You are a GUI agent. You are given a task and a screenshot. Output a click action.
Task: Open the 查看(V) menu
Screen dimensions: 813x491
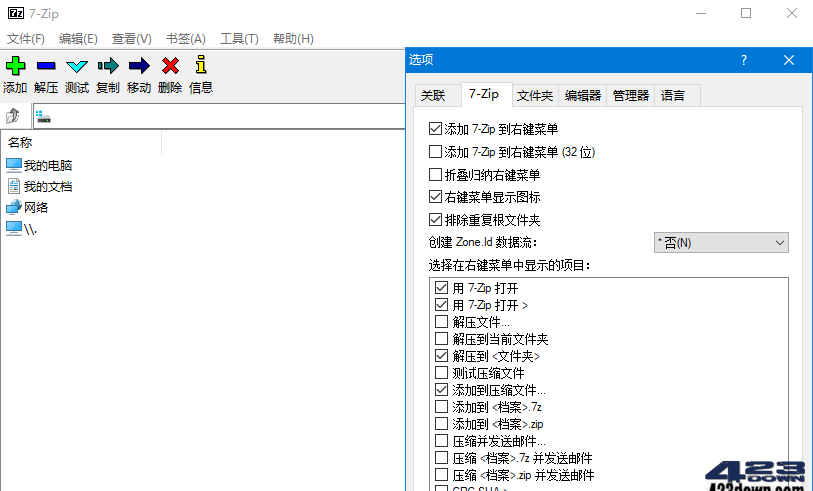132,39
